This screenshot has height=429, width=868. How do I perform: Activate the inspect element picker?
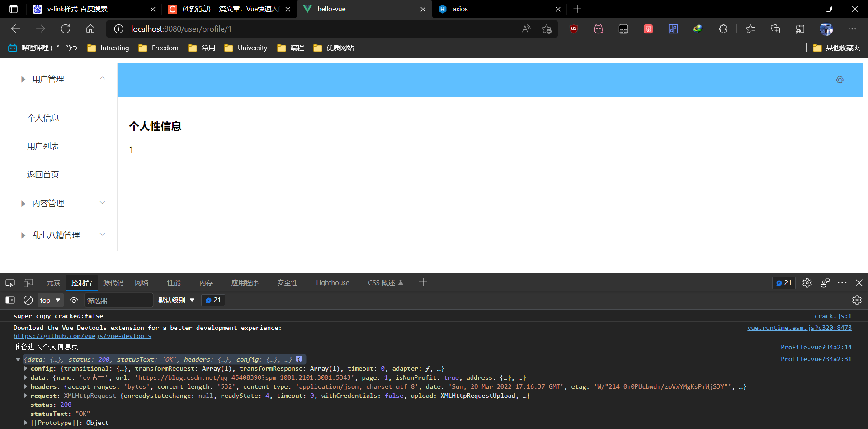point(10,283)
